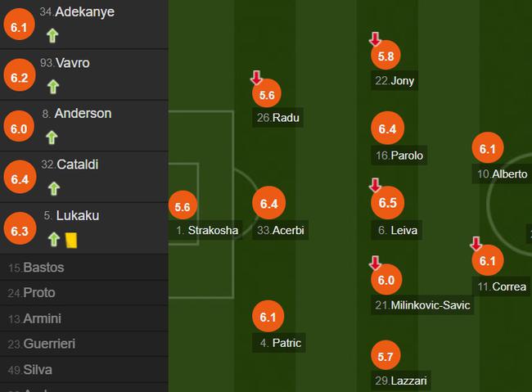Screen dimensions: 532x392
Task: Select Bastos in the unused substitutes list
Action: coord(84,268)
